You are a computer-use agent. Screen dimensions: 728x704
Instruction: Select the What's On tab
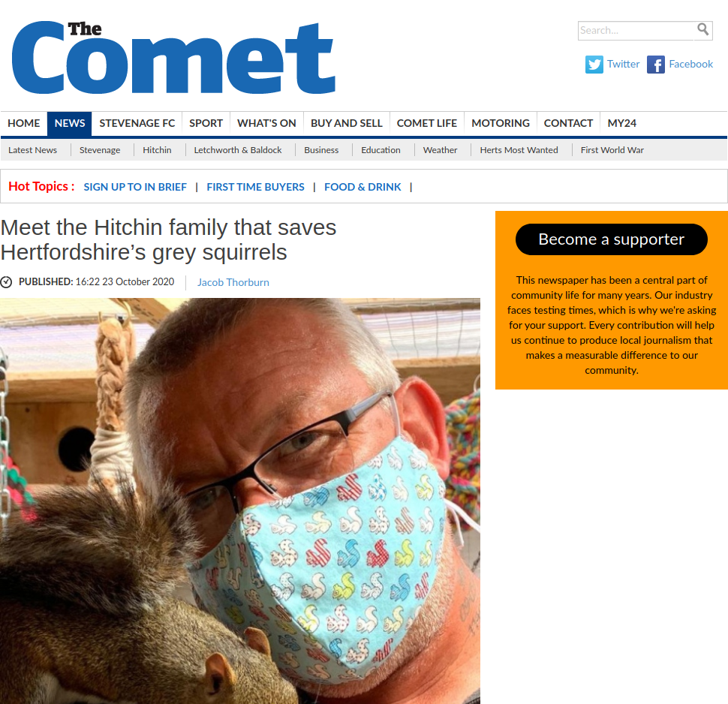[x=266, y=124]
